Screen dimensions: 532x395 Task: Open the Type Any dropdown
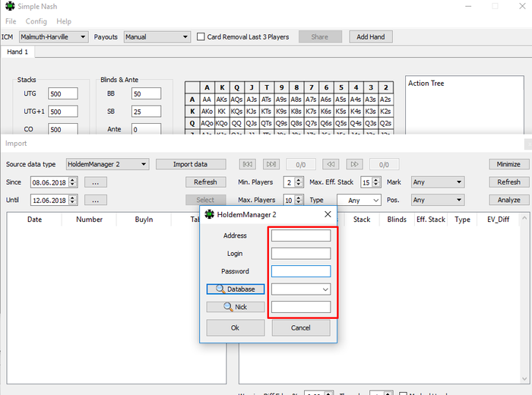click(359, 200)
